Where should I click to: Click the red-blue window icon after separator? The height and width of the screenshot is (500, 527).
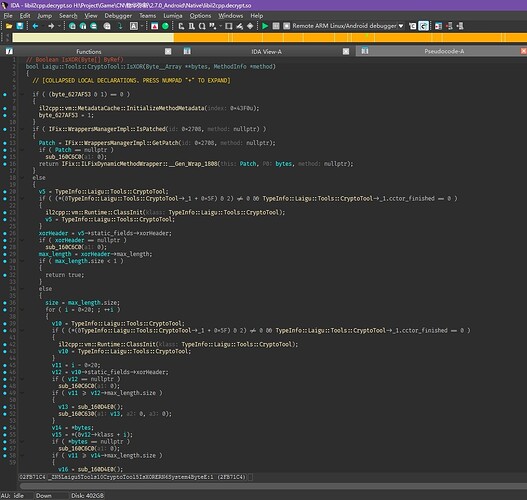439,26
